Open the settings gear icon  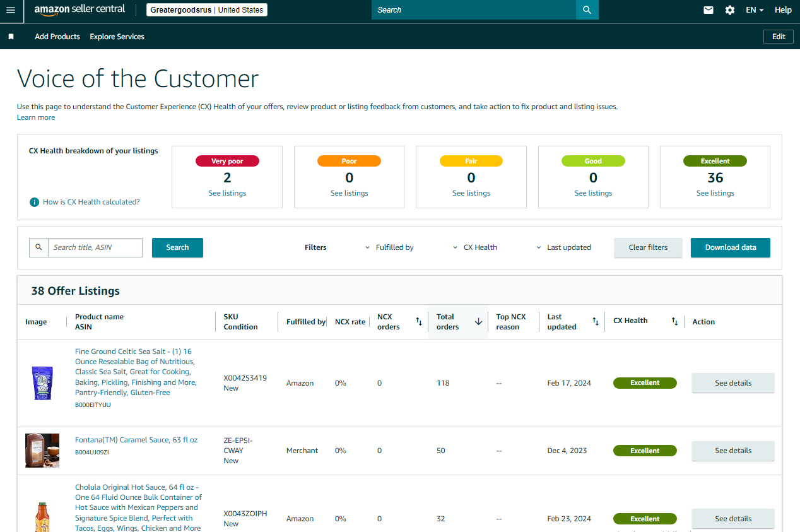click(730, 10)
